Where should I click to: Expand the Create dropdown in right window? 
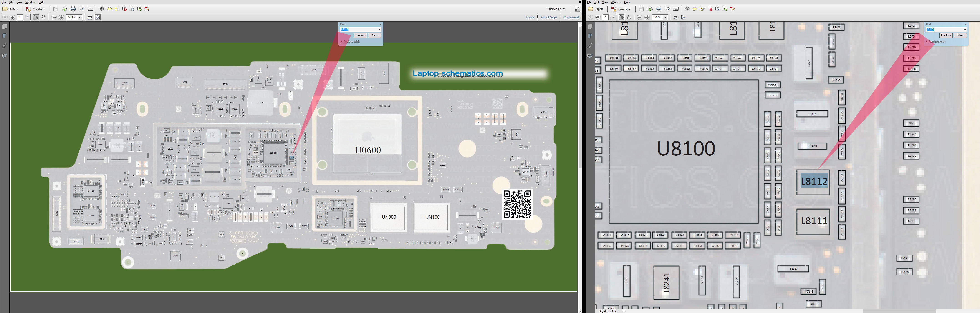point(621,9)
